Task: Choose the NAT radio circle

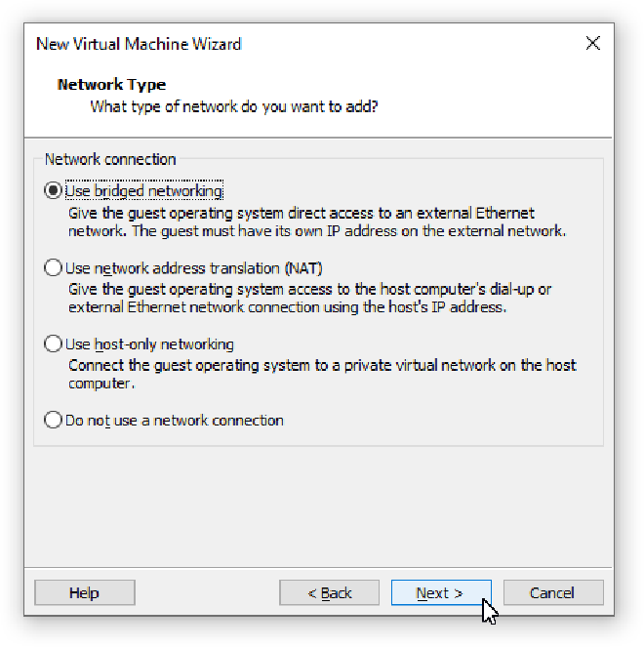Action: click(x=53, y=267)
